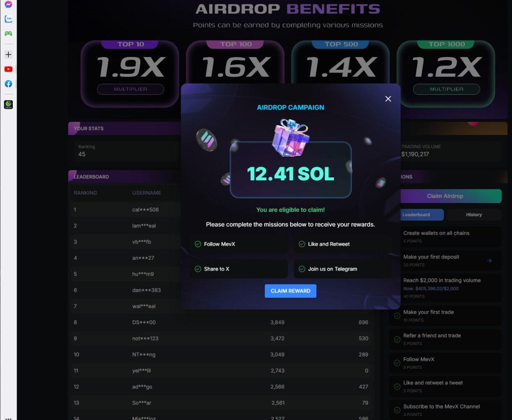This screenshot has width=512, height=420.
Task: Select leaderboard username dan***383
Action: [x=145, y=290]
